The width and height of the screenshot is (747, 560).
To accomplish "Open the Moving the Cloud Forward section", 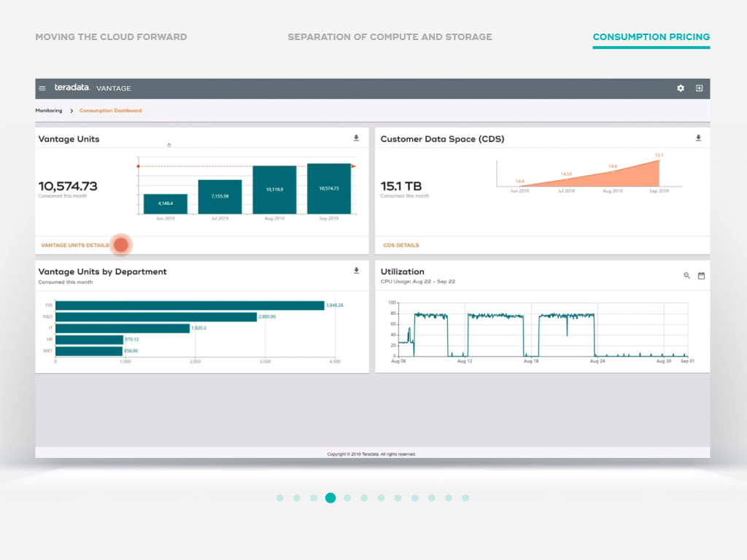I will point(111,36).
